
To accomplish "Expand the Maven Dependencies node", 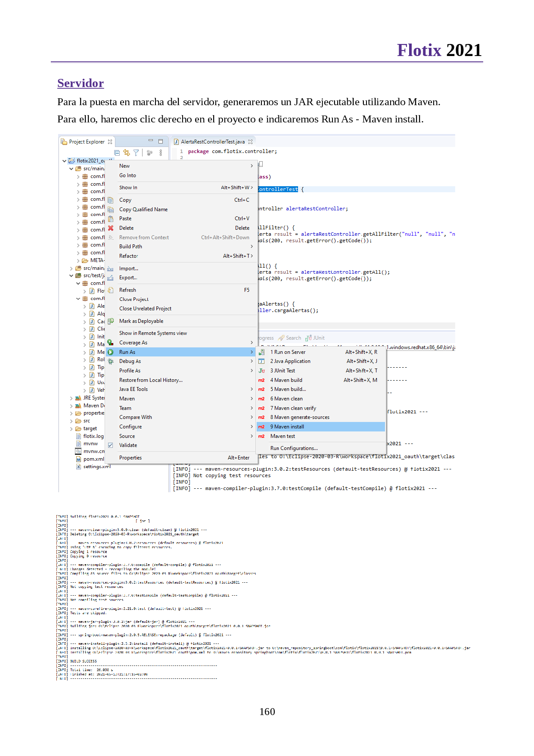I will (71, 406).
